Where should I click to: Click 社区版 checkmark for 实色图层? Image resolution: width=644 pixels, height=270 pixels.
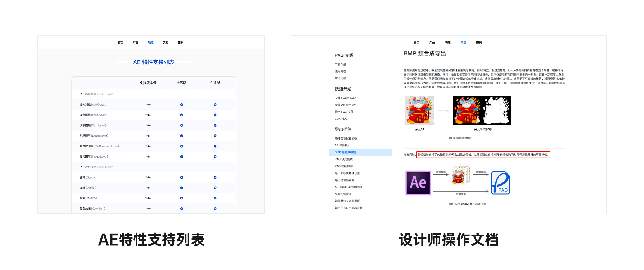point(182,115)
